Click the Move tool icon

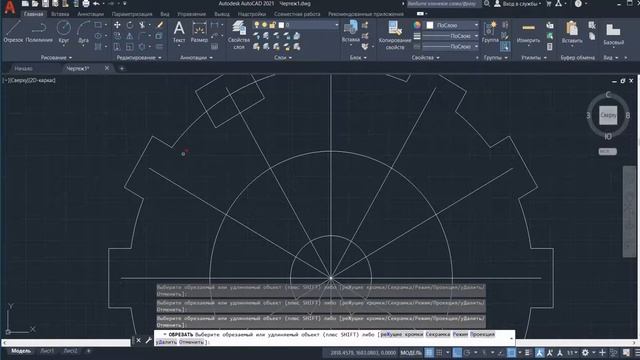pos(117,25)
